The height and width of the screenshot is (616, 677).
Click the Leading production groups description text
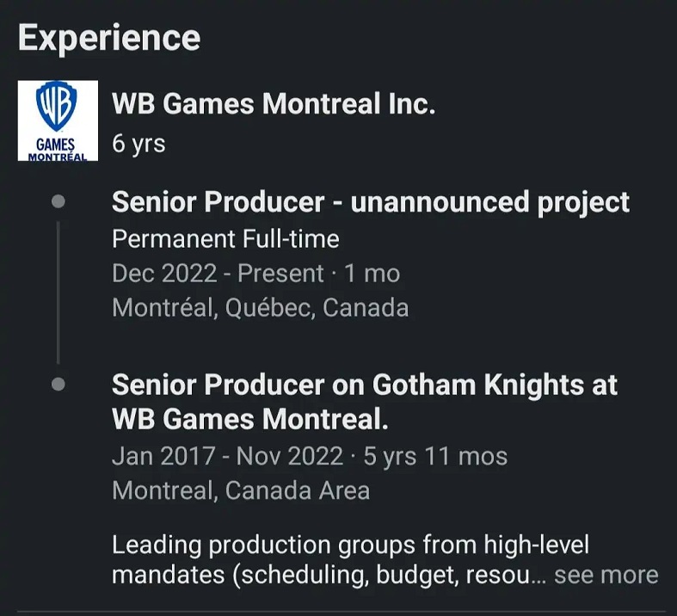click(350, 545)
